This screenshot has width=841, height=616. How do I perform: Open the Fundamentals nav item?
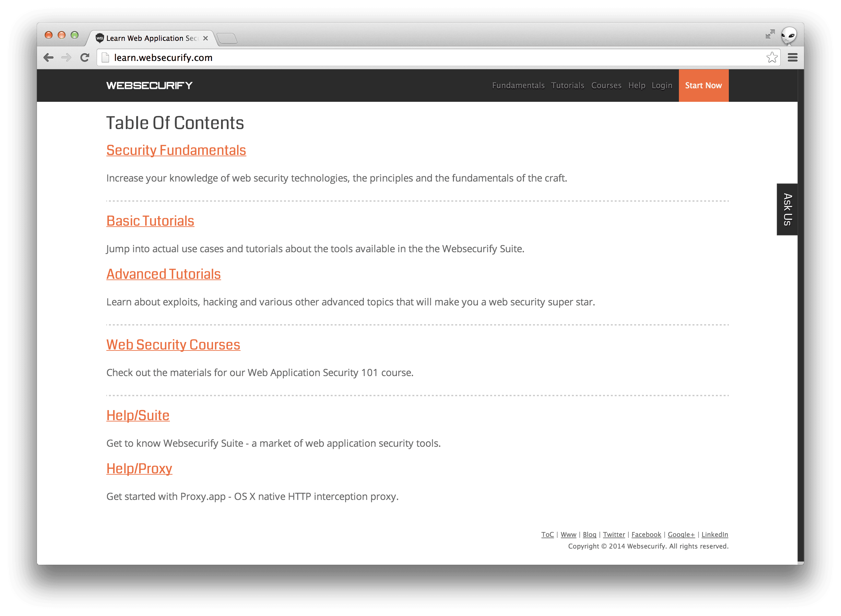(x=518, y=85)
